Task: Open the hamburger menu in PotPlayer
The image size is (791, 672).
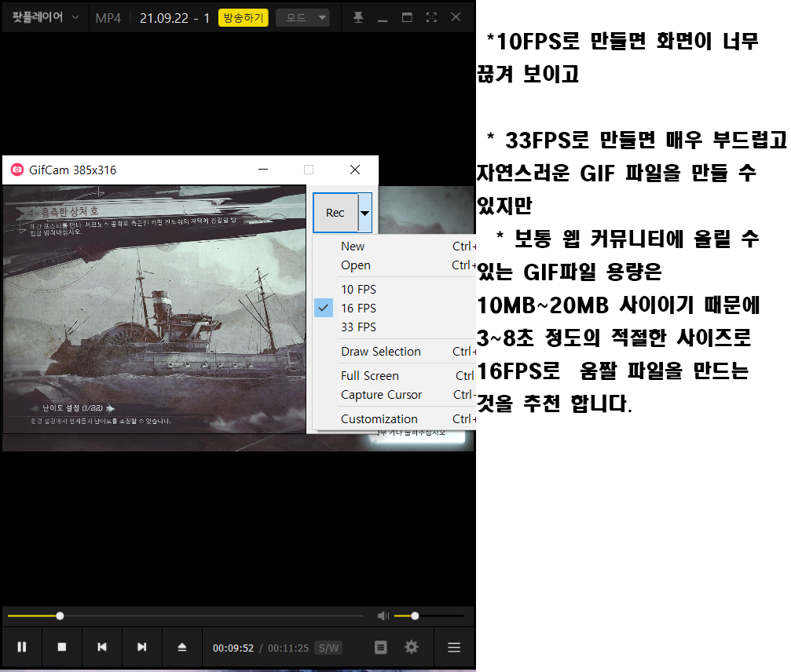Action: pyautogui.click(x=454, y=648)
